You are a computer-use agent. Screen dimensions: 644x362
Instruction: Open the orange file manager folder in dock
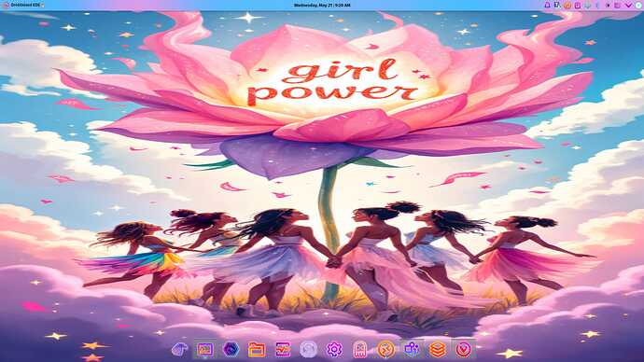tap(257, 350)
